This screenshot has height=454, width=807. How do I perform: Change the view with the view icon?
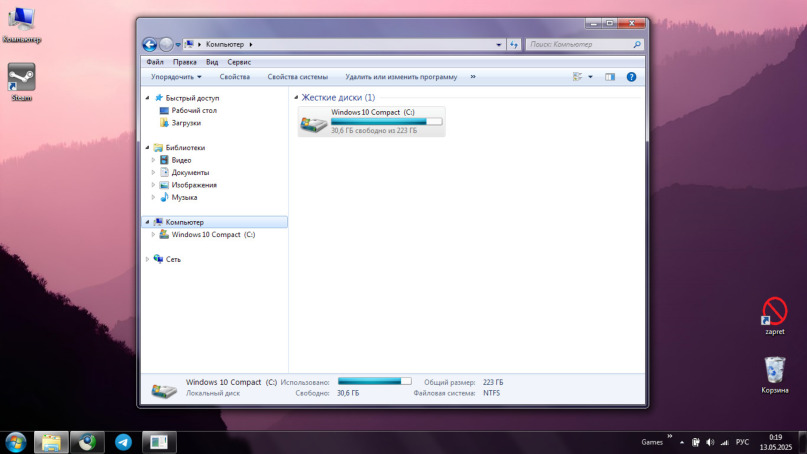coord(577,77)
